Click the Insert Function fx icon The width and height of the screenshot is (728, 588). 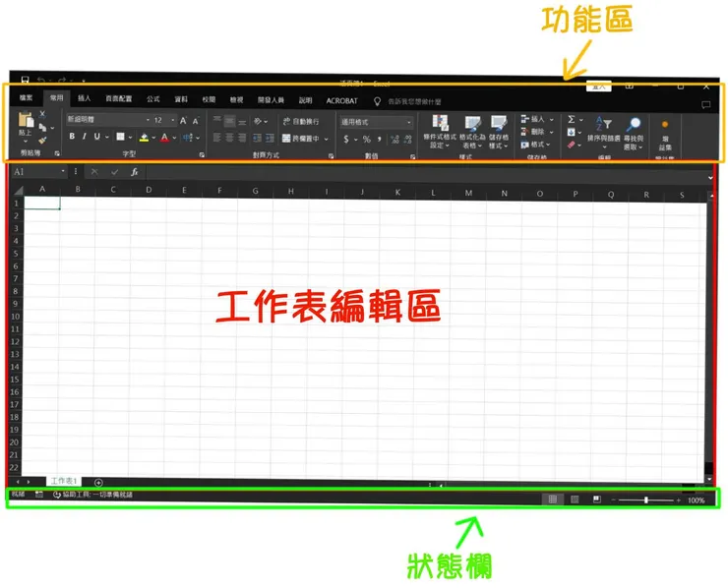tap(134, 172)
